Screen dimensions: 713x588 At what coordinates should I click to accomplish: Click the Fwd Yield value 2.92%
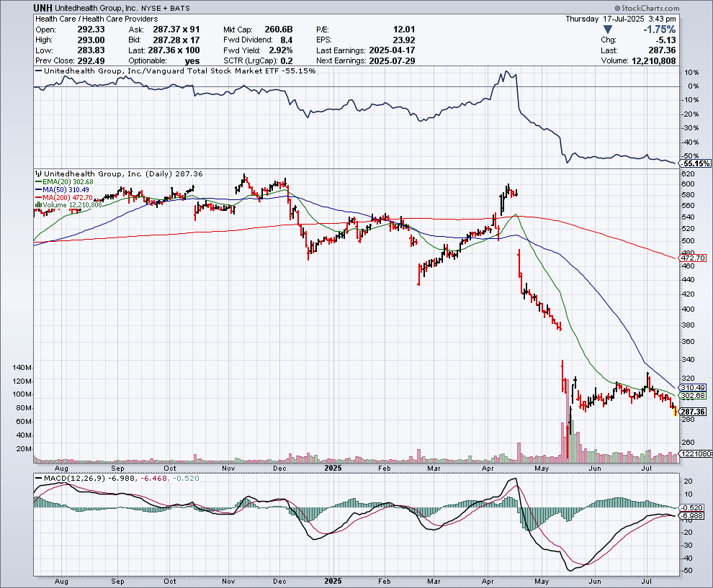point(281,50)
